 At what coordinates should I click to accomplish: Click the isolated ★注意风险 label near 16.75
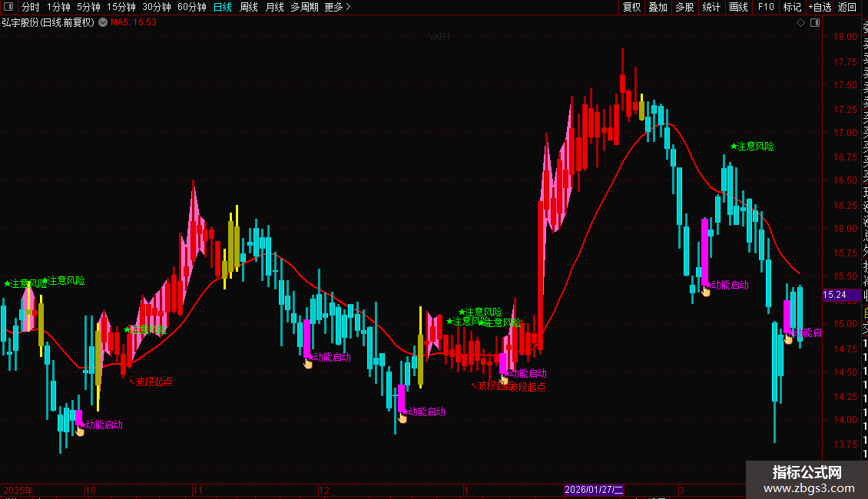tap(752, 146)
